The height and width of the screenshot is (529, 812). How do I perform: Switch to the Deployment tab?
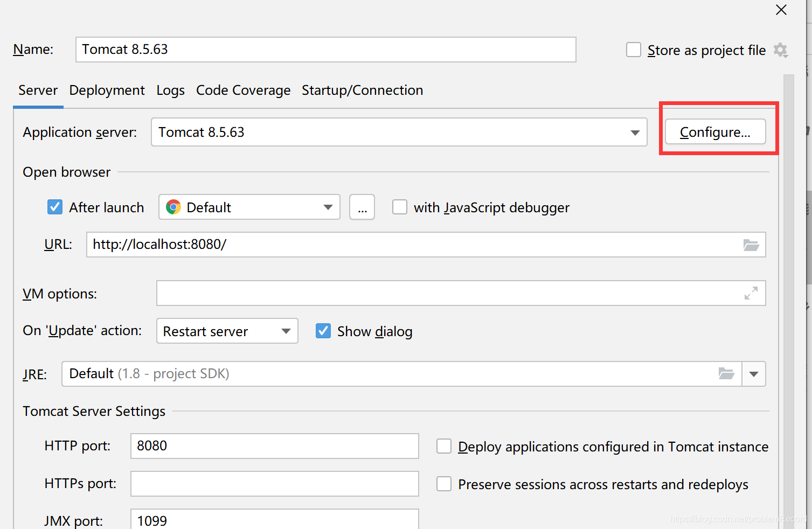[x=107, y=90]
